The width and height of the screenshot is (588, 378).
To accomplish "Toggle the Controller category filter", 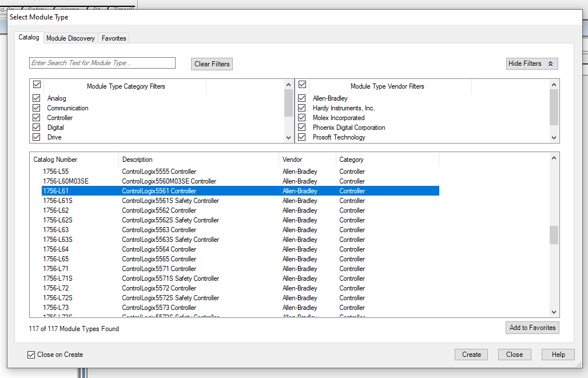I will point(37,118).
